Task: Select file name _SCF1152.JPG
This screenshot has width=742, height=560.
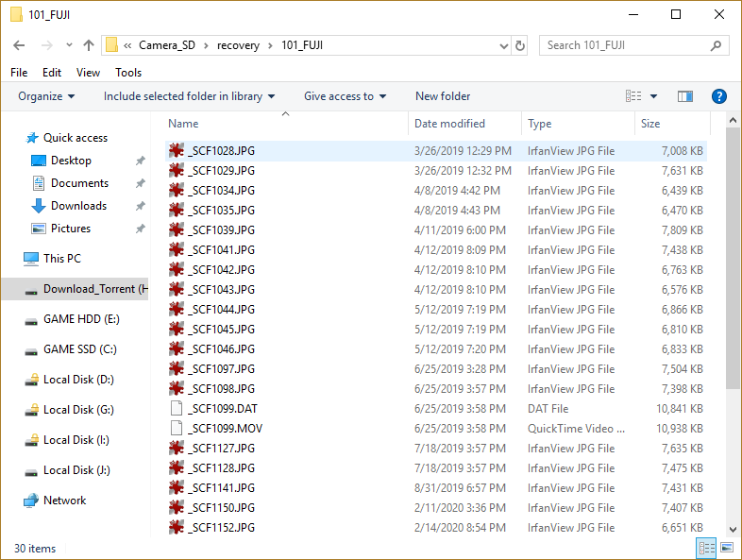Action: coord(222,528)
